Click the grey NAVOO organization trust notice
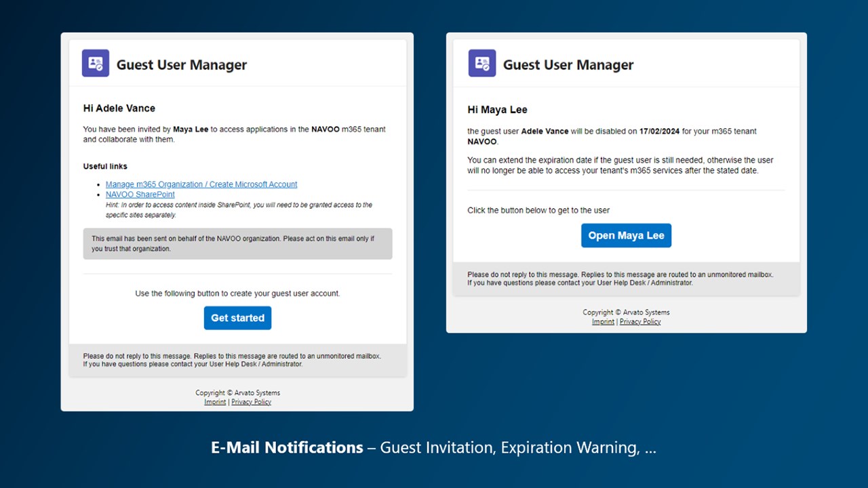868x488 pixels. click(237, 243)
